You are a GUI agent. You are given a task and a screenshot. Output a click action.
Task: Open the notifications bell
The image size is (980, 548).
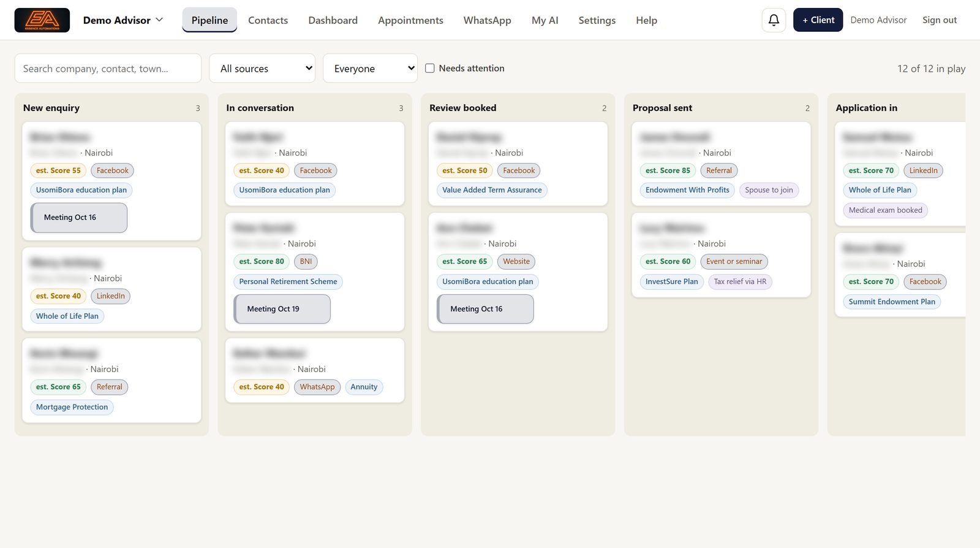[x=774, y=20]
